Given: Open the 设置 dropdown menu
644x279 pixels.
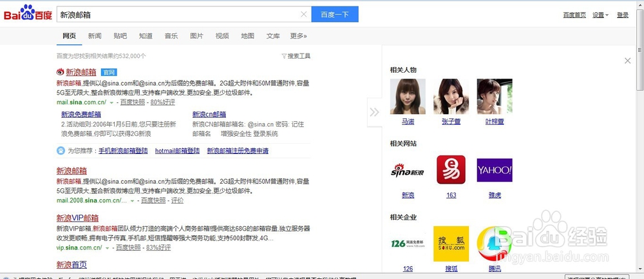Looking at the screenshot, I should [600, 15].
